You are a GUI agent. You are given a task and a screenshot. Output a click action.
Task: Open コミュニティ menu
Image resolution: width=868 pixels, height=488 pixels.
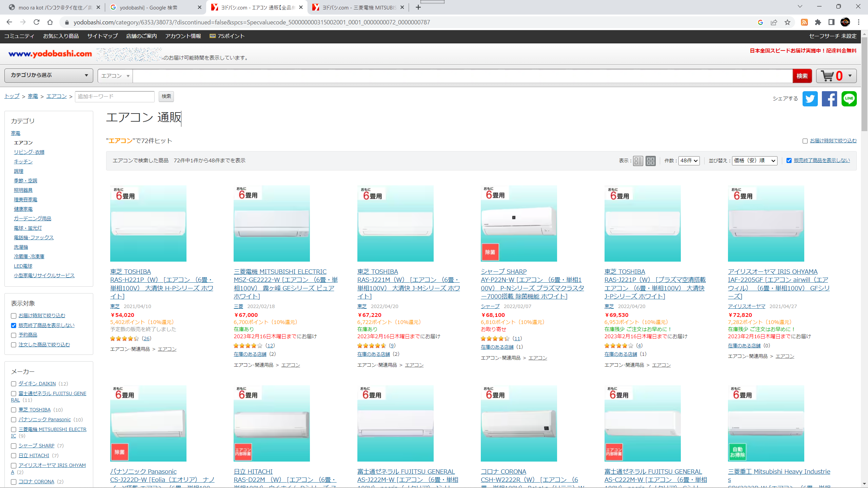coord(19,36)
